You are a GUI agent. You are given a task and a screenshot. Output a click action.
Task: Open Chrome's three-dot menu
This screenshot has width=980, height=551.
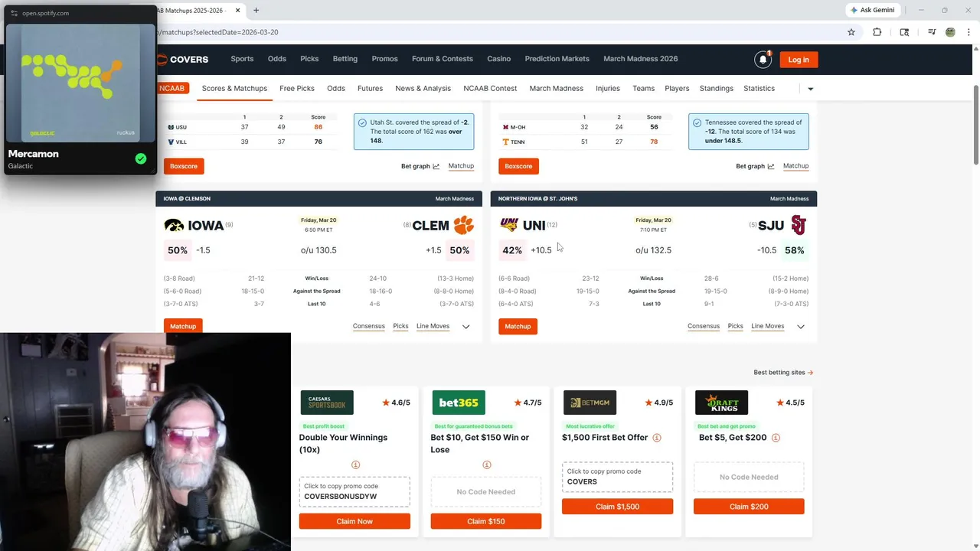pyautogui.click(x=968, y=32)
